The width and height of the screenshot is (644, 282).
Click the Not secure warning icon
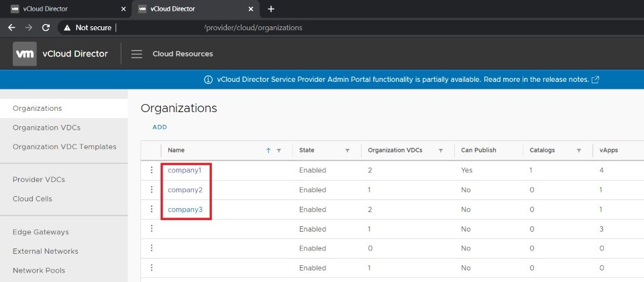coord(67,28)
